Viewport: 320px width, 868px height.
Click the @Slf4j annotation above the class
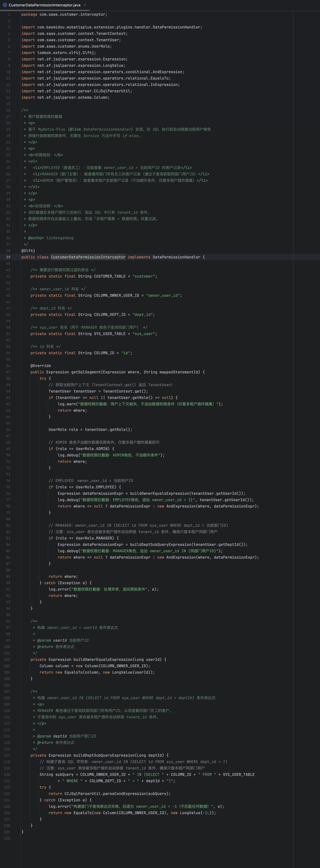28,251
